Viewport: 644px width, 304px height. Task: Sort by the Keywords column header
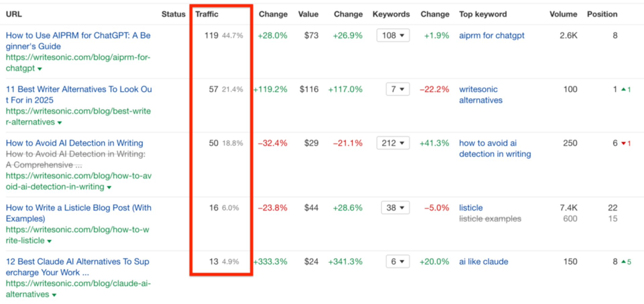coord(391,14)
